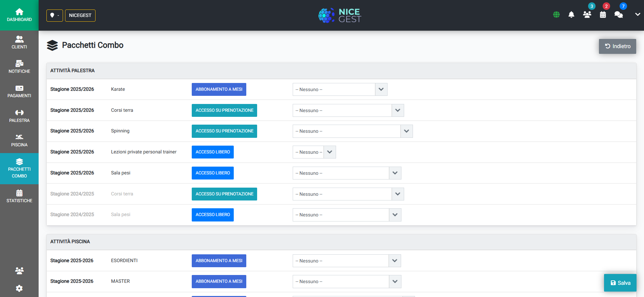Open the notifications bell icon

click(x=571, y=15)
